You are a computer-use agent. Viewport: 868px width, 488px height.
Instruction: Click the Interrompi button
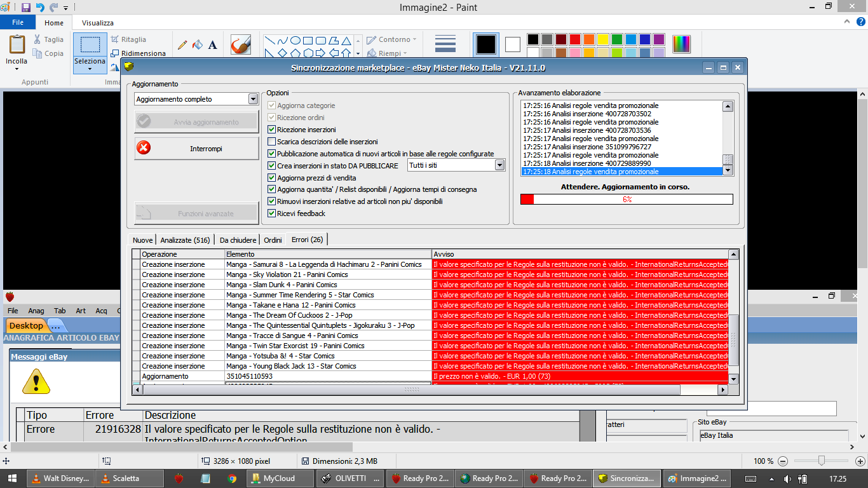pyautogui.click(x=197, y=148)
